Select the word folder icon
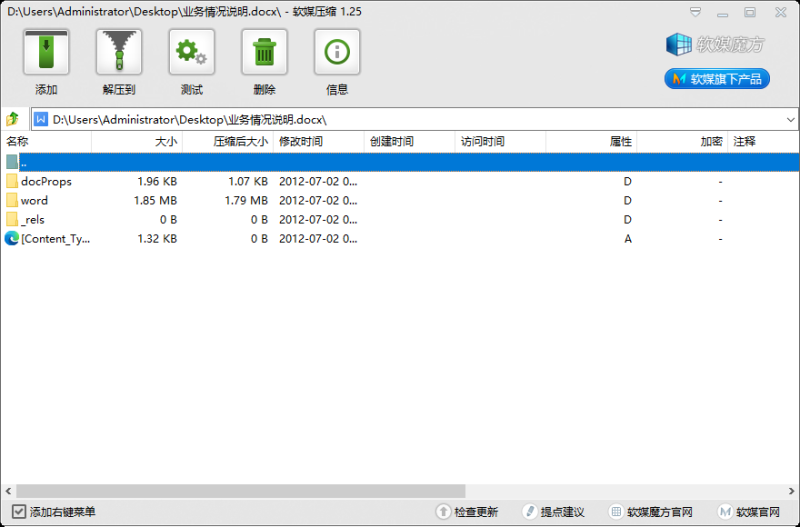800x527 pixels. [x=12, y=200]
